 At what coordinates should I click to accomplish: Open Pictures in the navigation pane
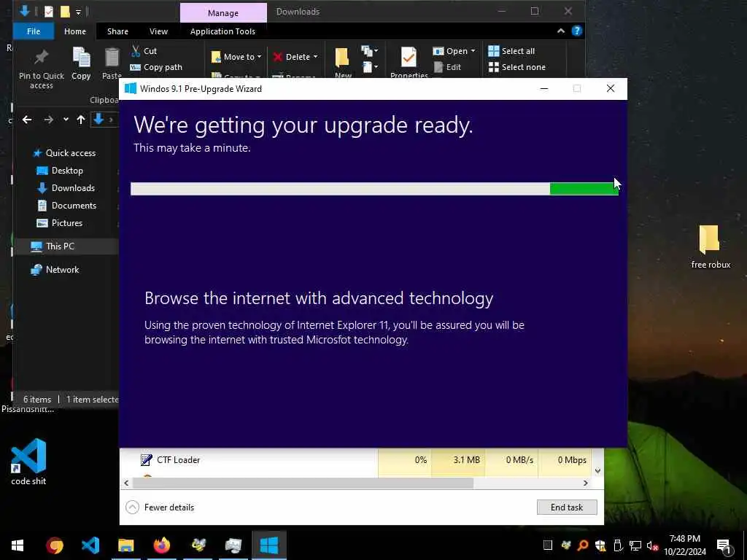click(60, 223)
